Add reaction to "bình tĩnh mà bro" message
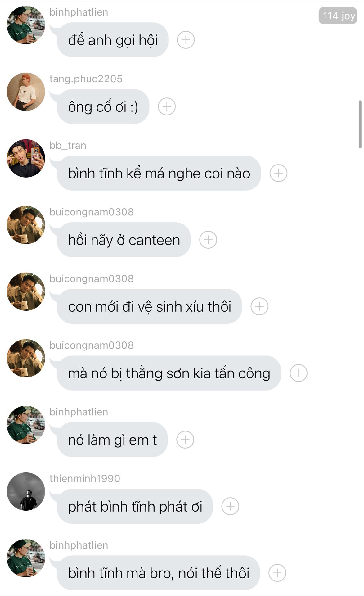 pos(277,573)
